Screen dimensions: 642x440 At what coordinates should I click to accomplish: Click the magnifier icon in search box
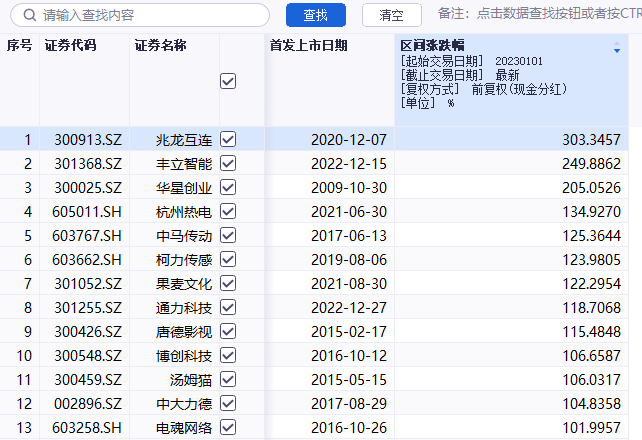pyautogui.click(x=29, y=15)
